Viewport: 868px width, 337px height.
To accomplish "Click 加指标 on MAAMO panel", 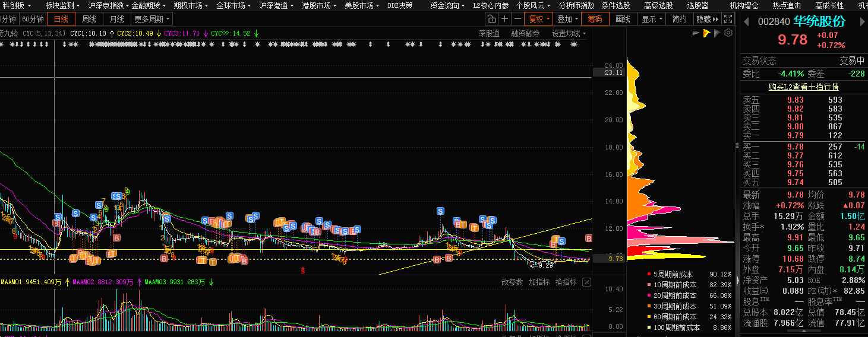I will pyautogui.click(x=539, y=282).
